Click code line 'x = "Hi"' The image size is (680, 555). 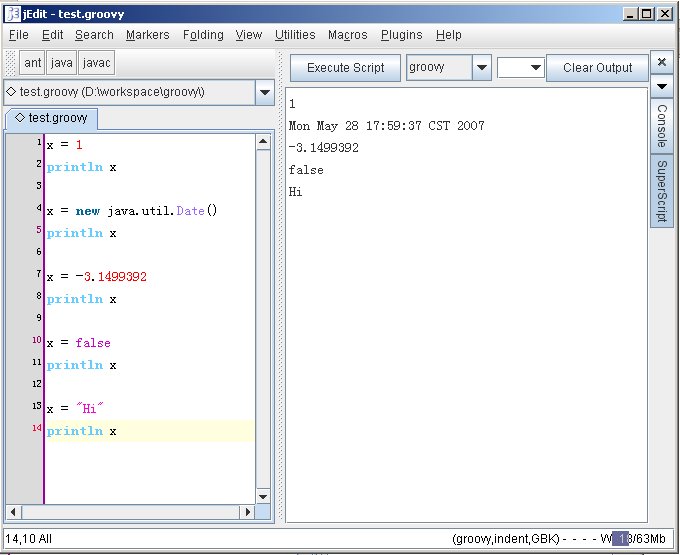coord(75,408)
